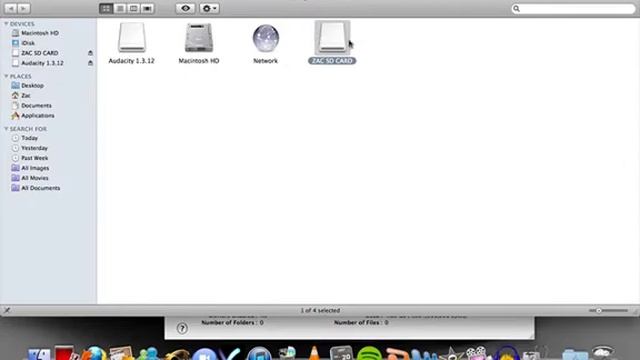Open Quick Look with the eye button
The height and width of the screenshot is (360, 640).
pyautogui.click(x=185, y=8)
